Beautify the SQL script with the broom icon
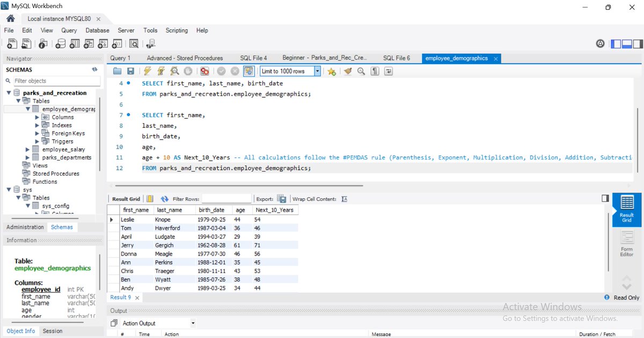Image resolution: width=644 pixels, height=338 pixels. pos(347,70)
